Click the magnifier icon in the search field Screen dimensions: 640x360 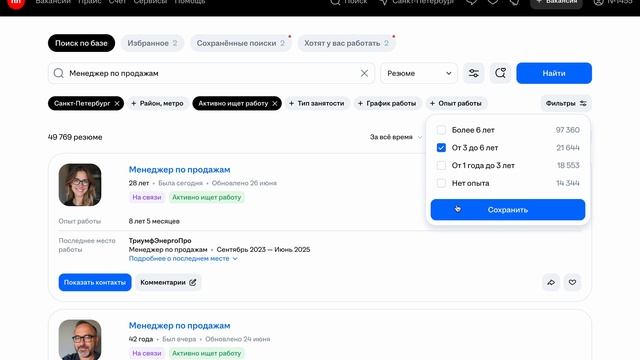click(59, 73)
